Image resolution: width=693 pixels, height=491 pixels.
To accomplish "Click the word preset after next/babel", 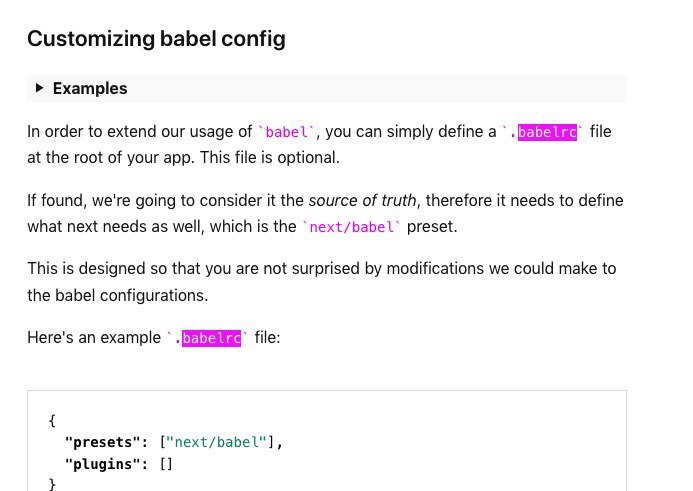I will 432,227.
